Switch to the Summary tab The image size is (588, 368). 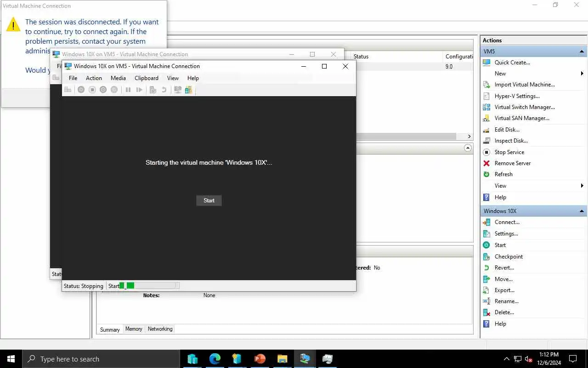click(110, 329)
